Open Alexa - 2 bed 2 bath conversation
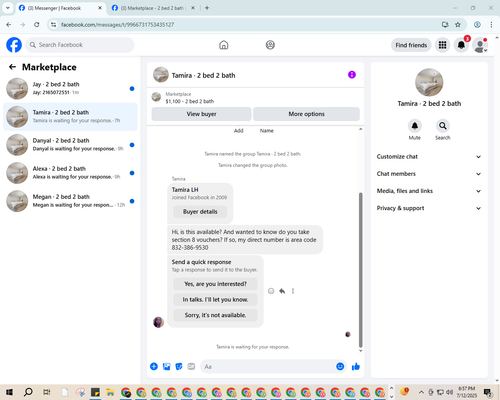The height and width of the screenshot is (400, 500). (70, 173)
